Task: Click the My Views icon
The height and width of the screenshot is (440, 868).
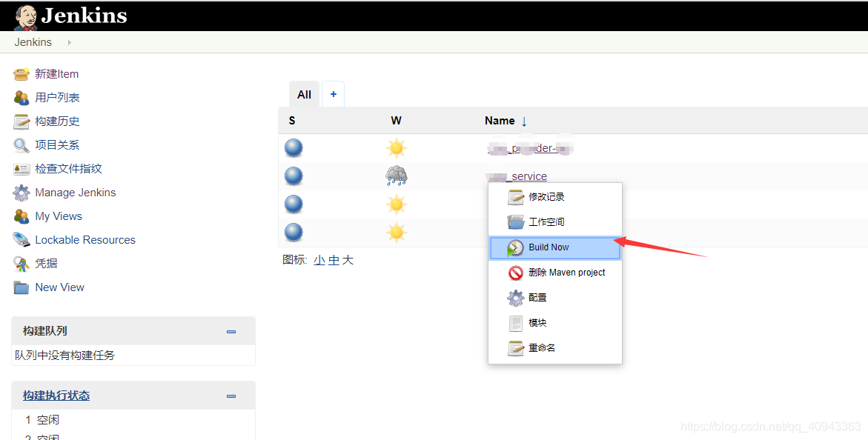Action: coord(21,216)
